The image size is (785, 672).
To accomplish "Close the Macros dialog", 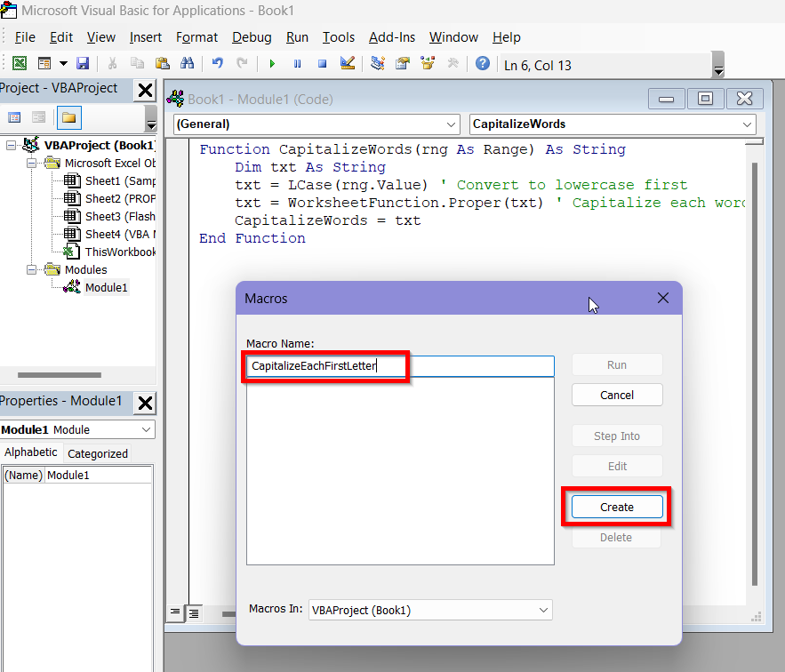I will 663,299.
